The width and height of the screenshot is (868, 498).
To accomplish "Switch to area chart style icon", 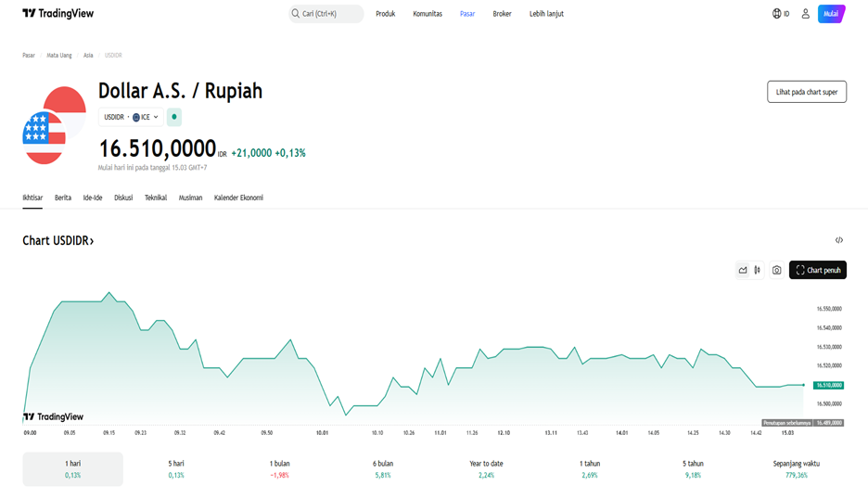I will click(743, 270).
